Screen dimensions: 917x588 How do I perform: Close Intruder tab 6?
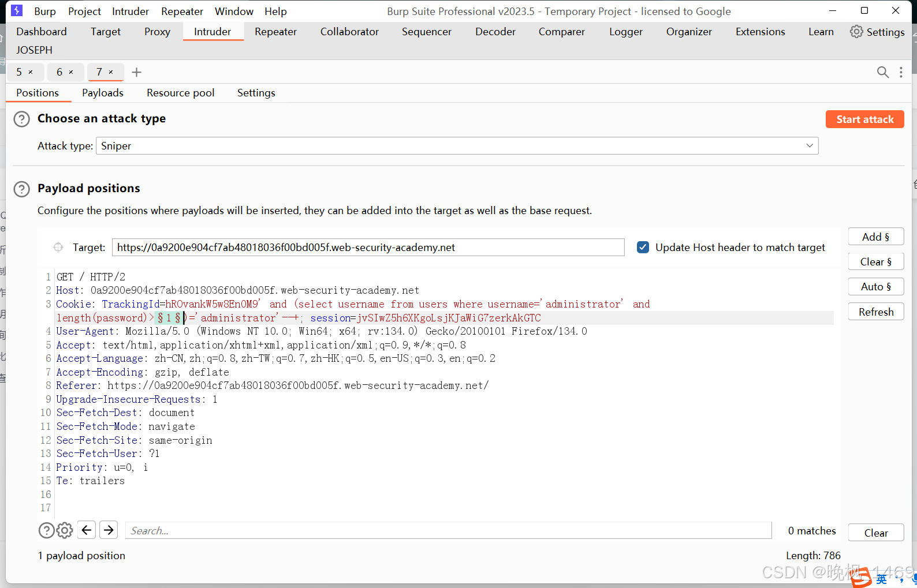pos(71,72)
